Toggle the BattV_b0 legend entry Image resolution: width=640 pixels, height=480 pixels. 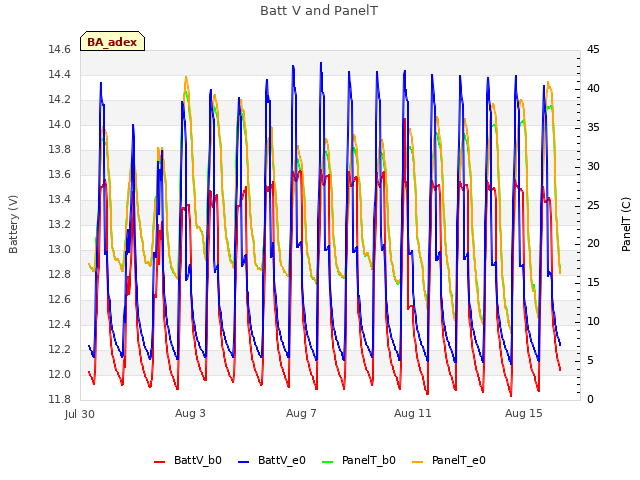pyautogui.click(x=188, y=460)
